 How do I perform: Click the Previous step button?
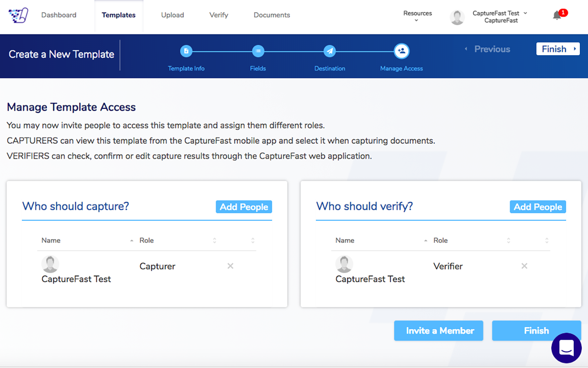(488, 49)
